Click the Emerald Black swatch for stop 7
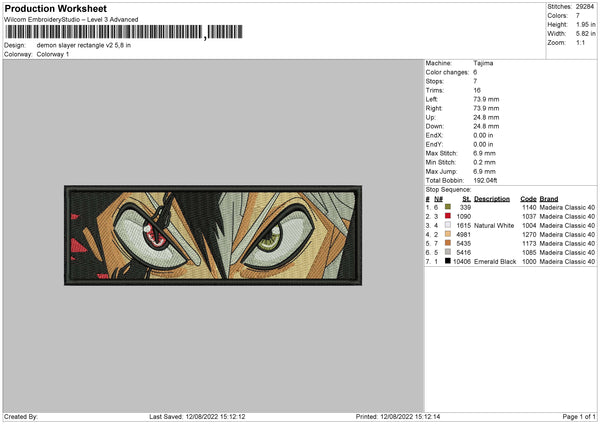 pyautogui.click(x=447, y=261)
